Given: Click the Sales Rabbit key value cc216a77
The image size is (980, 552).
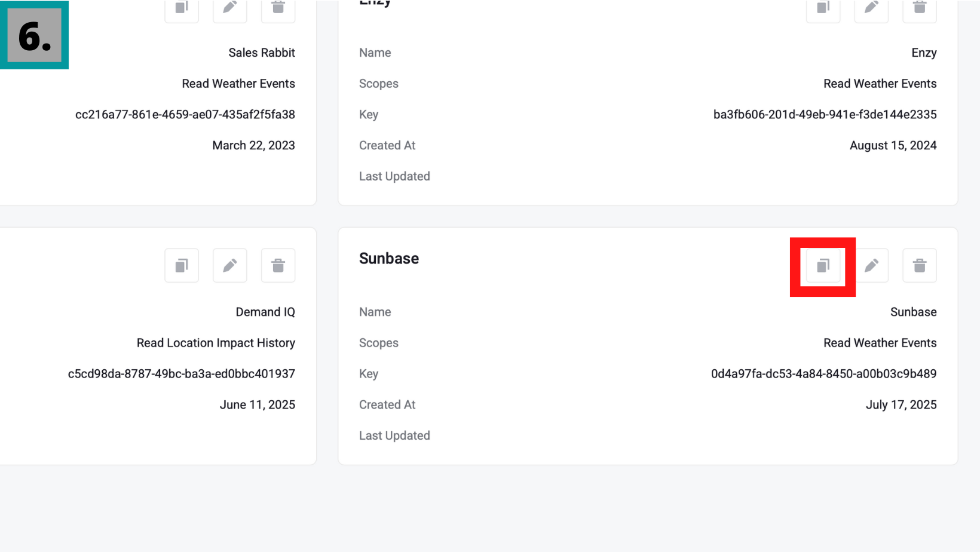Looking at the screenshot, I should point(185,115).
